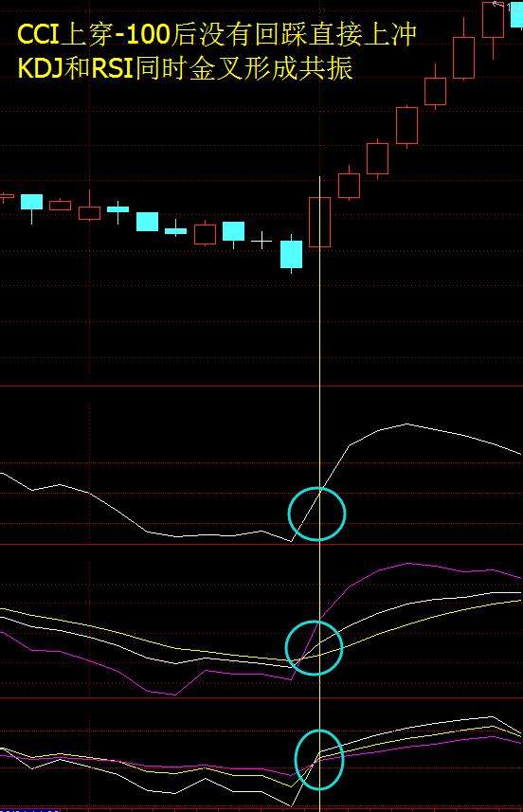
Task: Select the second red candle of the uptrend
Action: click(x=349, y=185)
